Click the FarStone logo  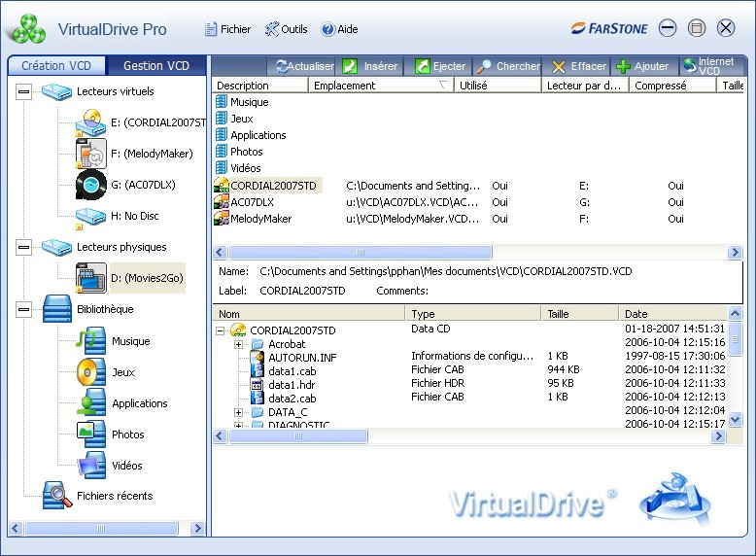coord(609,28)
